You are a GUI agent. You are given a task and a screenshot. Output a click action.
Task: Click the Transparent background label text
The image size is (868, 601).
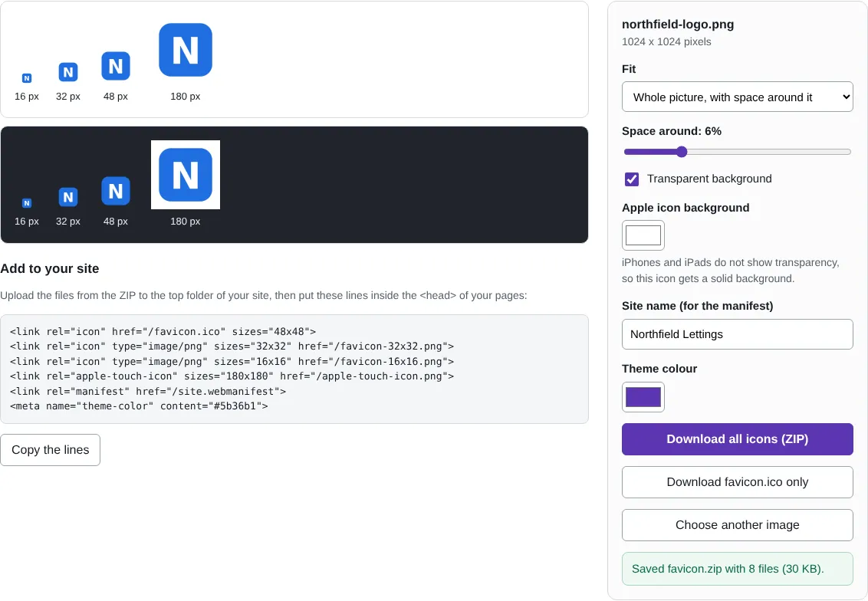tap(709, 179)
